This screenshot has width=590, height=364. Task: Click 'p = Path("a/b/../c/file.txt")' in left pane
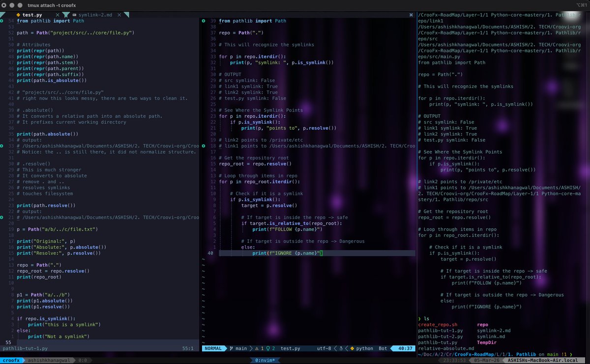pyautogui.click(x=57, y=229)
